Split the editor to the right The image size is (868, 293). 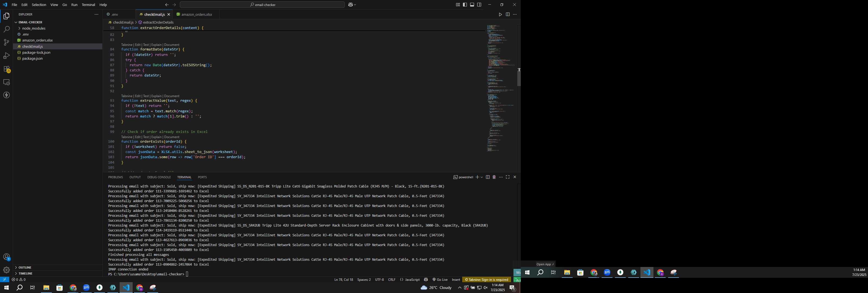[508, 14]
